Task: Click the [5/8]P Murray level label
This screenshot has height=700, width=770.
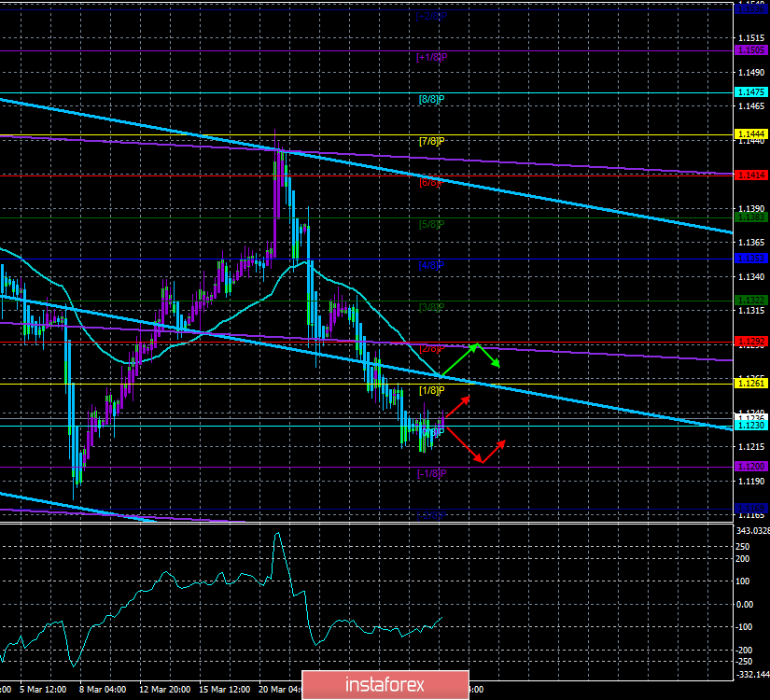Action: tap(431, 225)
